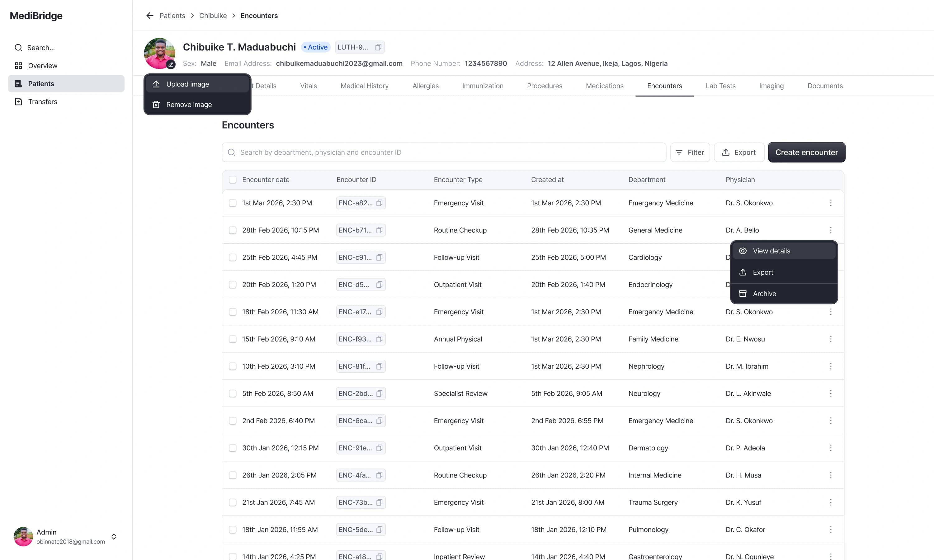Copy encounter ID ENC-f93
This screenshot has height=560, width=934.
click(380, 339)
